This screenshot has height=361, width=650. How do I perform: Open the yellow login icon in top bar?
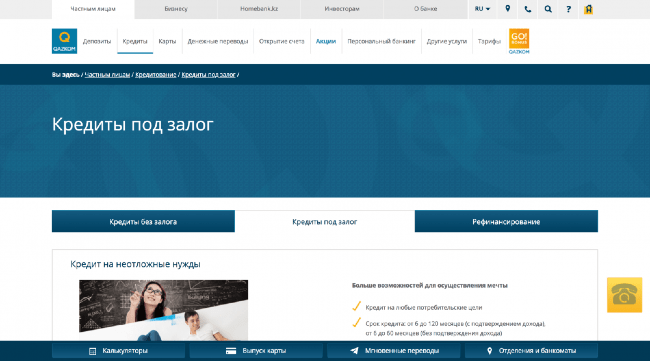coord(588,9)
